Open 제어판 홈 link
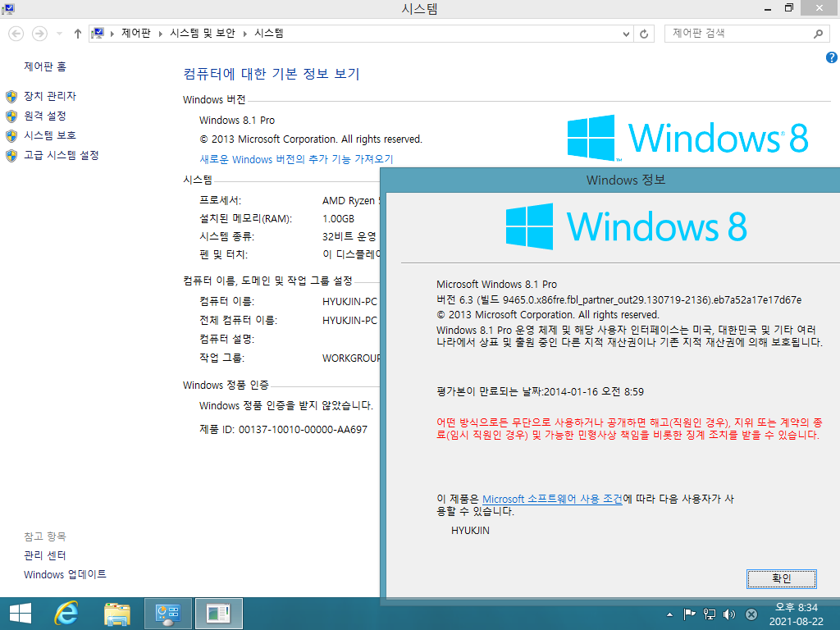Image resolution: width=840 pixels, height=630 pixels. [x=45, y=66]
